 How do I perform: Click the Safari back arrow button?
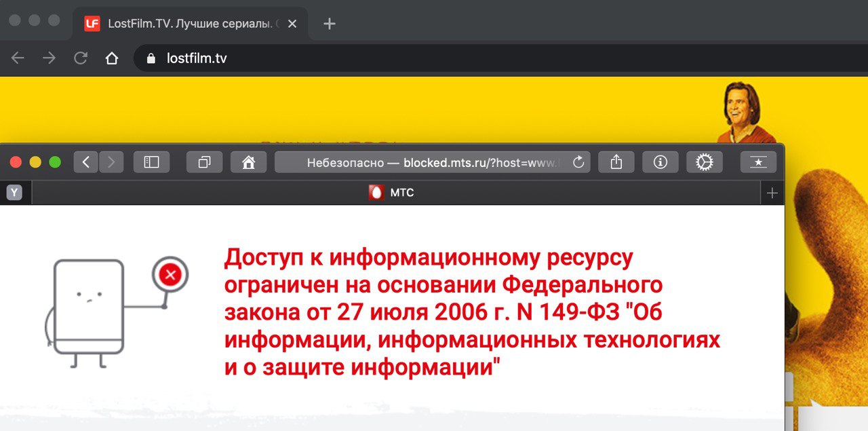(x=85, y=162)
